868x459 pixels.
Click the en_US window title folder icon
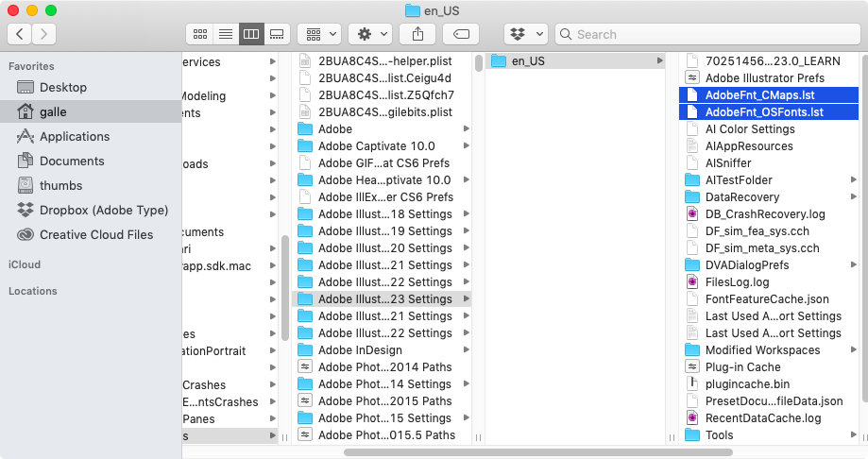pyautogui.click(x=413, y=10)
